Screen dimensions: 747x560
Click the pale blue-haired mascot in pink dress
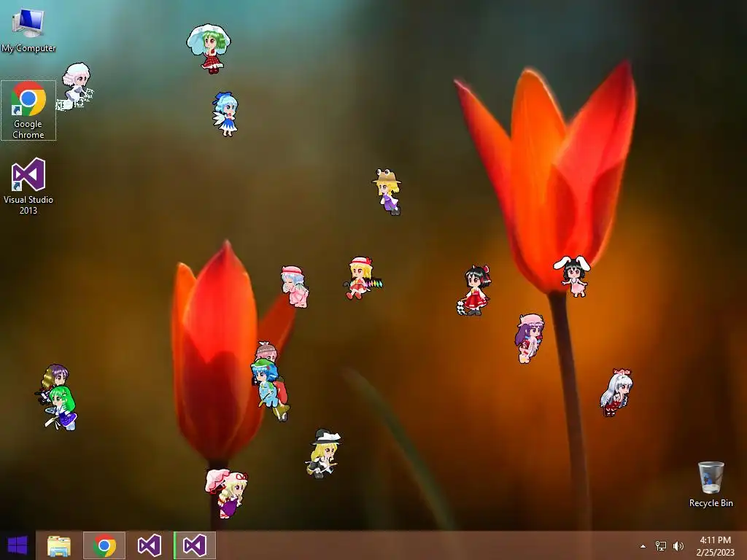(x=295, y=287)
